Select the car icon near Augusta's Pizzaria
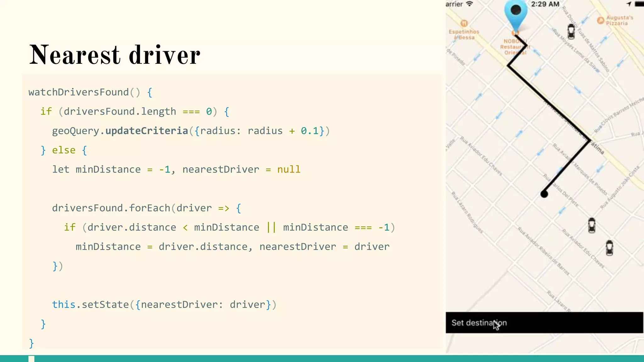The height and width of the screenshot is (362, 644). coord(571,31)
